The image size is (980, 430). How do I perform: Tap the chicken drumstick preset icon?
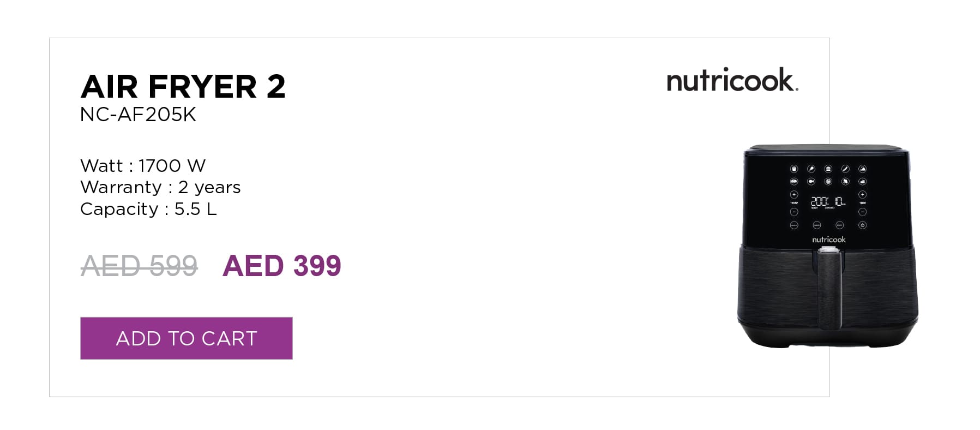click(811, 169)
